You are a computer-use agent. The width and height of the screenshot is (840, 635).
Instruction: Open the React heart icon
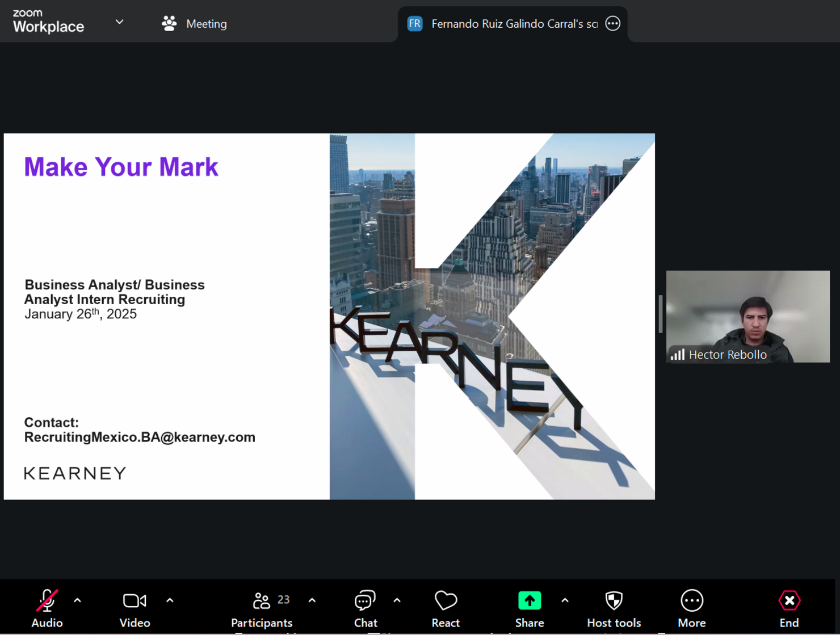tap(446, 600)
